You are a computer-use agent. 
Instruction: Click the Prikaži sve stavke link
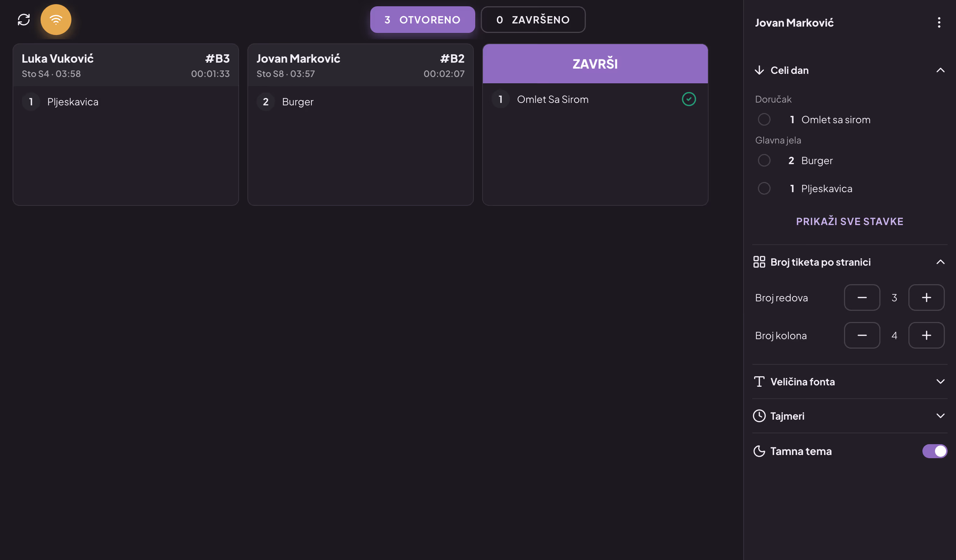(849, 222)
